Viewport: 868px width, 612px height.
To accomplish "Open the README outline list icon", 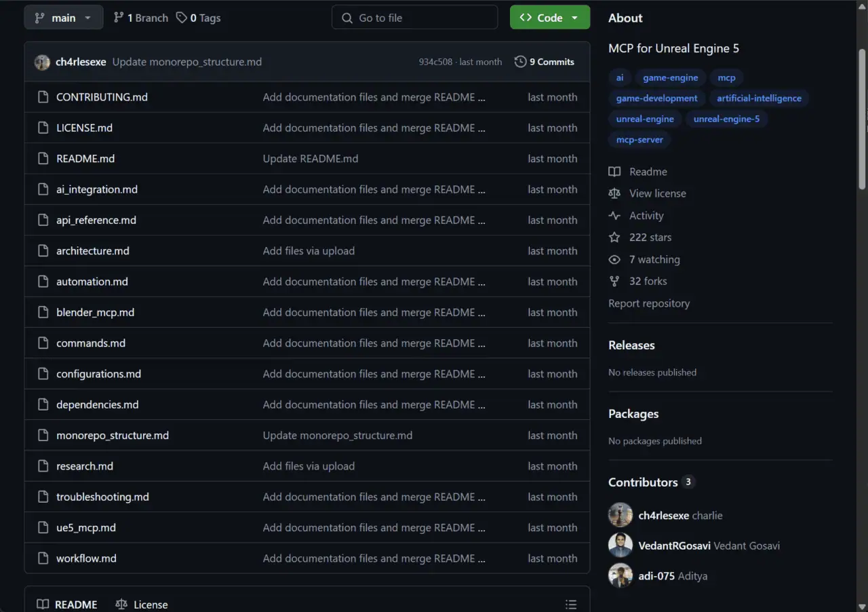I will click(x=571, y=604).
